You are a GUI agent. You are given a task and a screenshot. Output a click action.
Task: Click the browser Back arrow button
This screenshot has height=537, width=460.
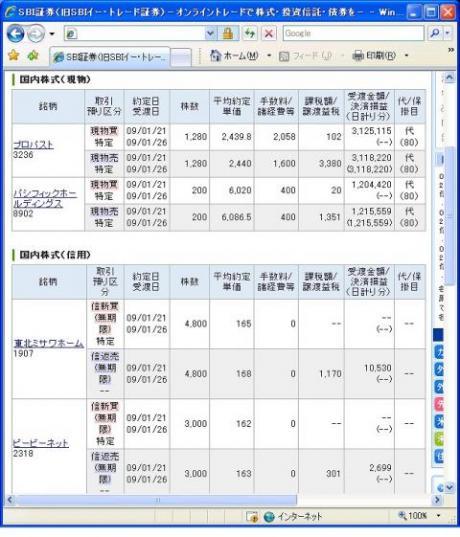tap(15, 34)
